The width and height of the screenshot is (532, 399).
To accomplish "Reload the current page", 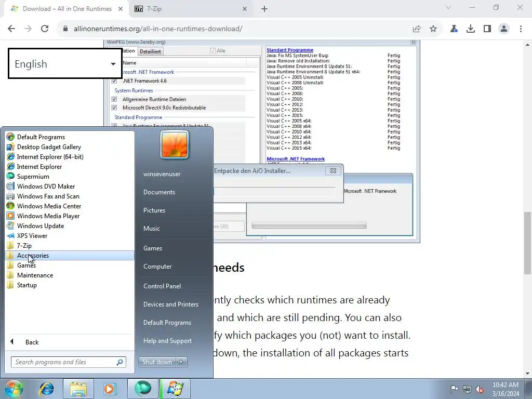I will click(45, 29).
